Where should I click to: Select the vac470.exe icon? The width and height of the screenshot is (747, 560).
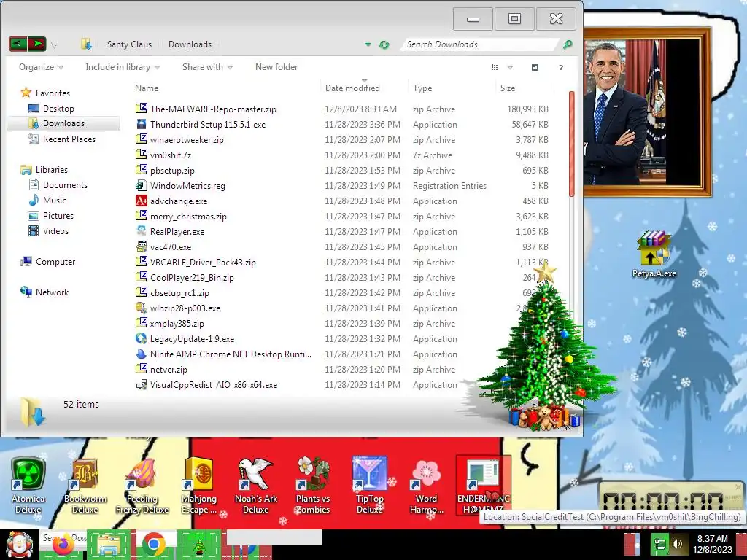(x=142, y=246)
